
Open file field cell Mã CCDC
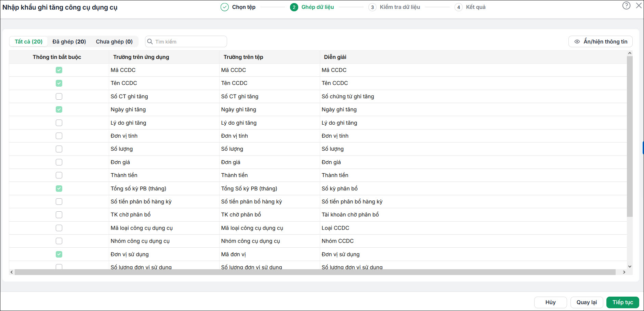[270, 70]
